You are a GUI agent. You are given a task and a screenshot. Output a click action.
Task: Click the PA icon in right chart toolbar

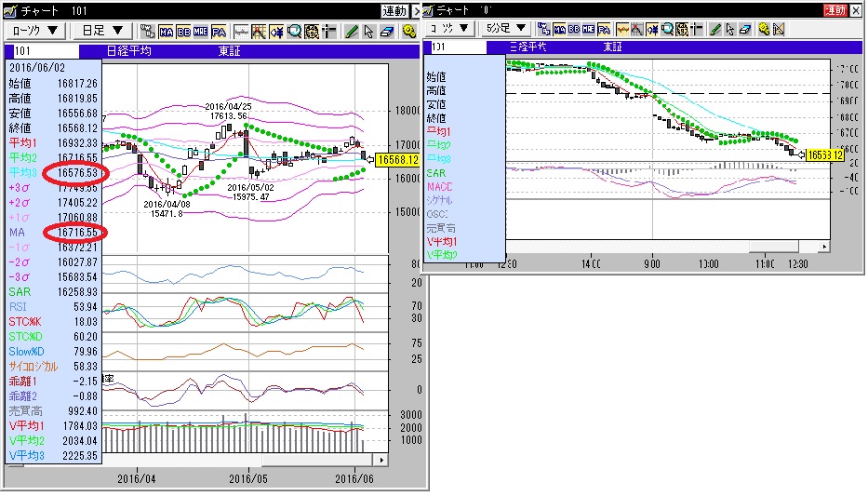coord(604,29)
